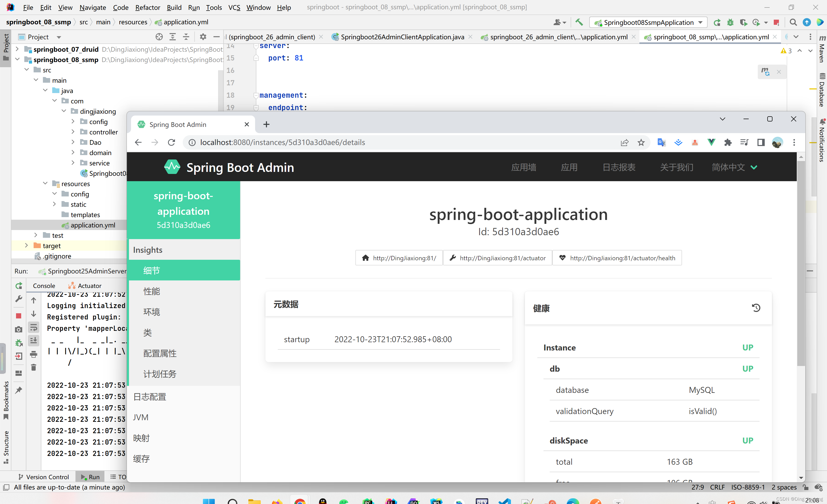Click Print icon in Run console toolbar
Viewport: 827px width, 504px height.
pyautogui.click(x=34, y=354)
